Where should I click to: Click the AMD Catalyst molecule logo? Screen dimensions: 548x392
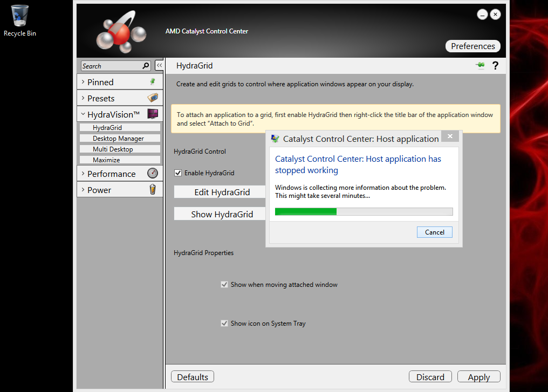pyautogui.click(x=121, y=32)
